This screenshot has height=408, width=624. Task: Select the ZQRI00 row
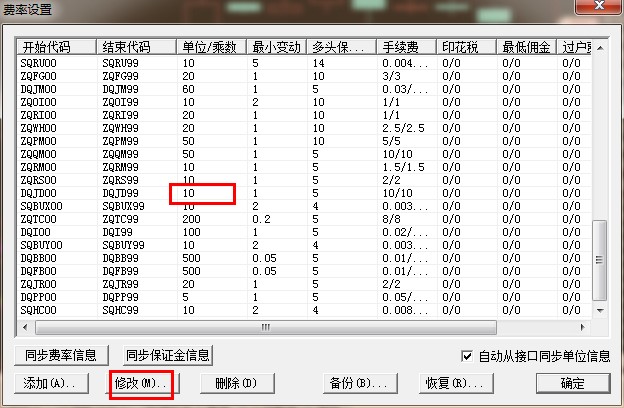[x=304, y=115]
